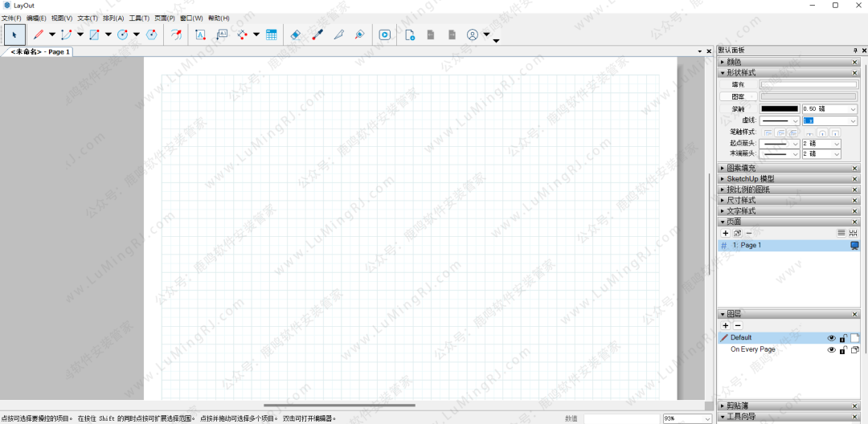
Task: Pick the Polygon tool in toolbar
Action: pos(151,35)
